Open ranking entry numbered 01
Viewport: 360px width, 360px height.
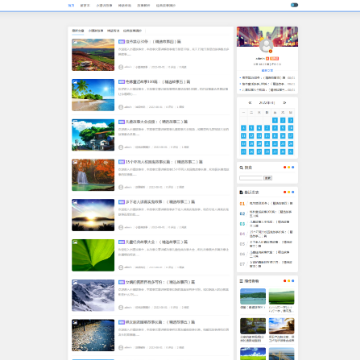tap(267, 203)
